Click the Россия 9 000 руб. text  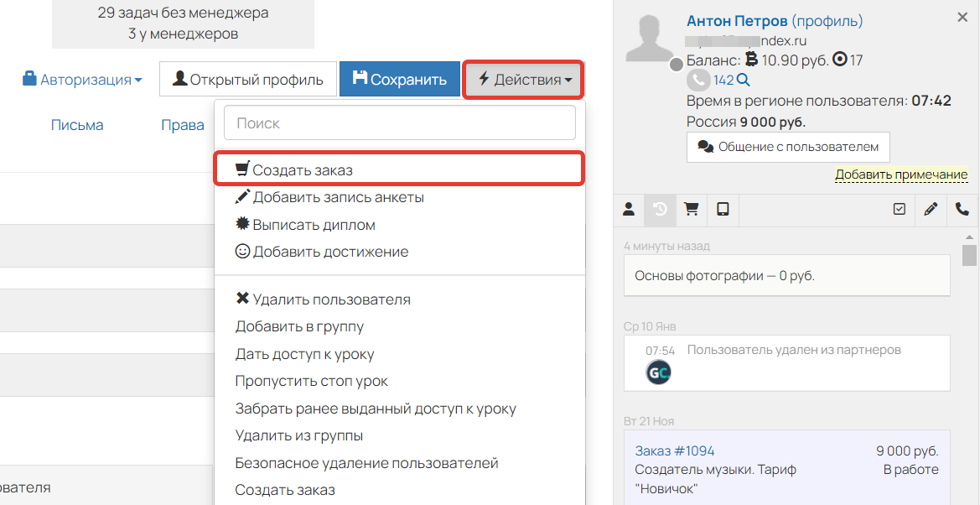click(746, 122)
